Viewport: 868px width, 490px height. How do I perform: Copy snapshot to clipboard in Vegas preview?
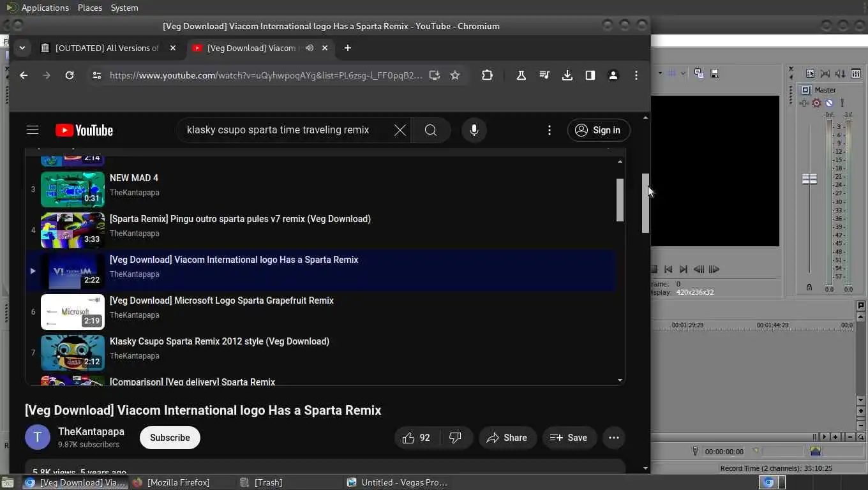699,73
